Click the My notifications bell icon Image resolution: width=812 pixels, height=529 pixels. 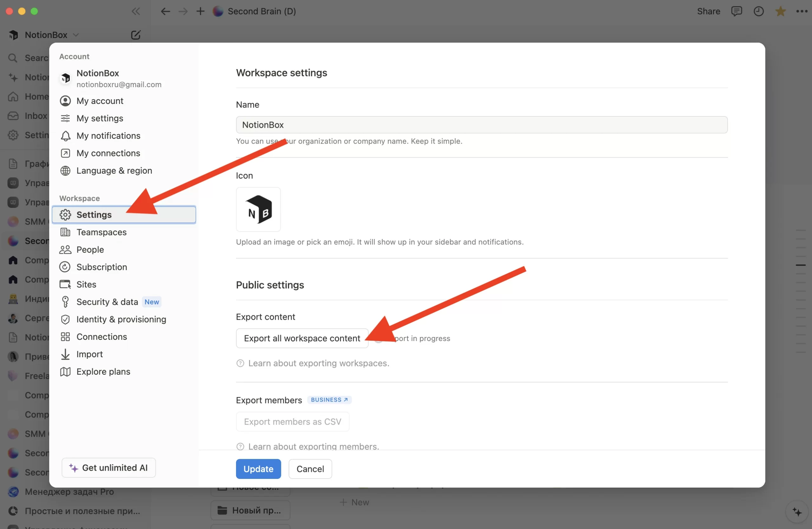point(65,136)
